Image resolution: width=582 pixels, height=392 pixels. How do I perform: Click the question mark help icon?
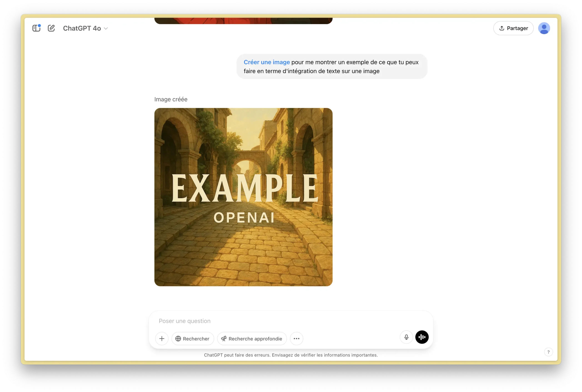548,352
